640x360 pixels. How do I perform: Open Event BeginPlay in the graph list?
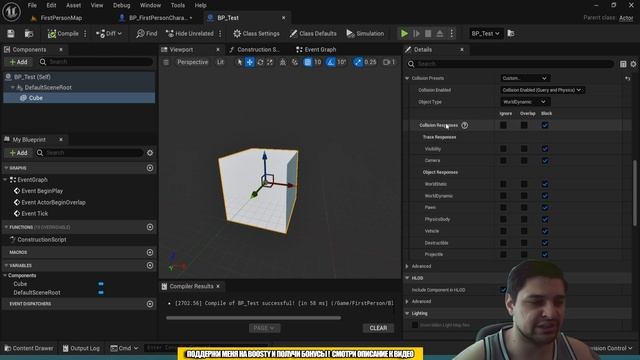[42, 191]
